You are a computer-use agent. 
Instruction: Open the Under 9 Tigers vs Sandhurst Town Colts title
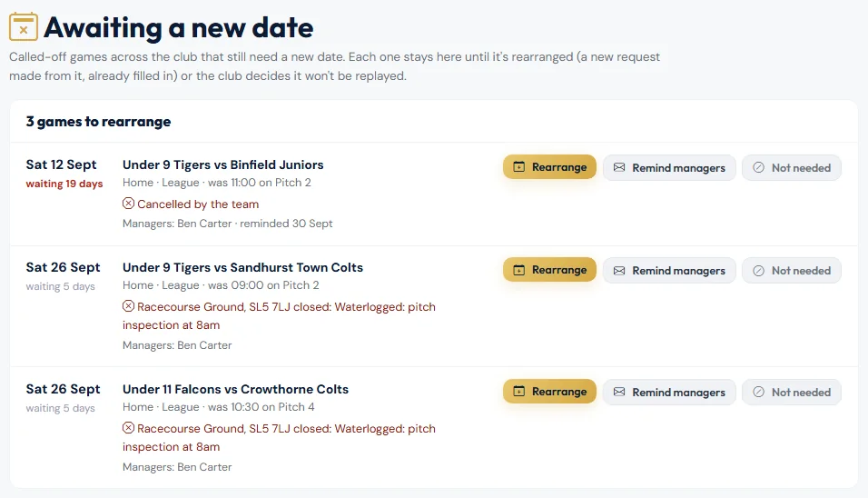242,267
